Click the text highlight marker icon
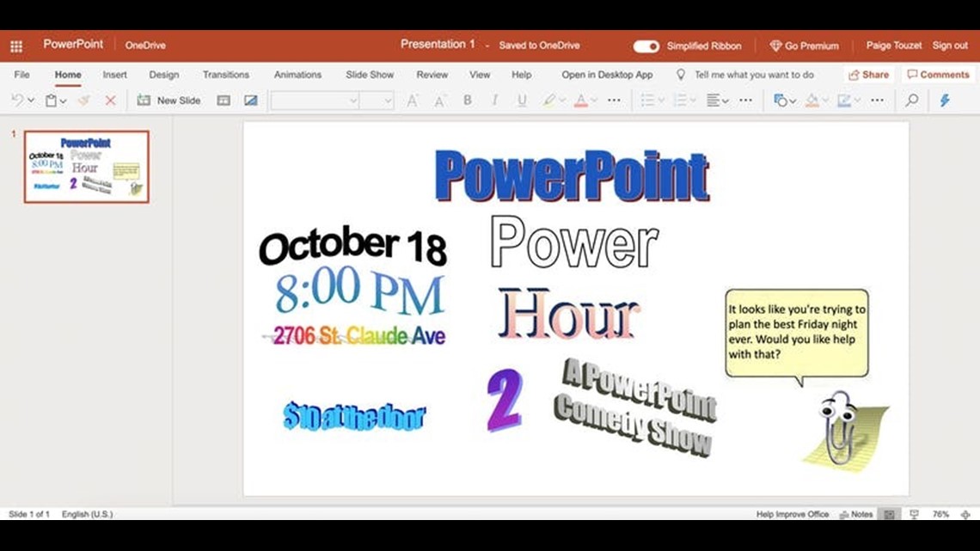980x551 pixels. (548, 100)
